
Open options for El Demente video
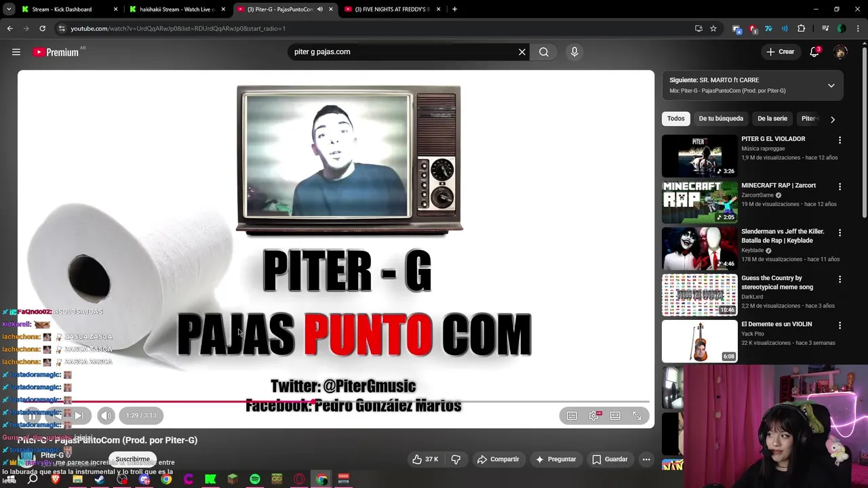[840, 325]
